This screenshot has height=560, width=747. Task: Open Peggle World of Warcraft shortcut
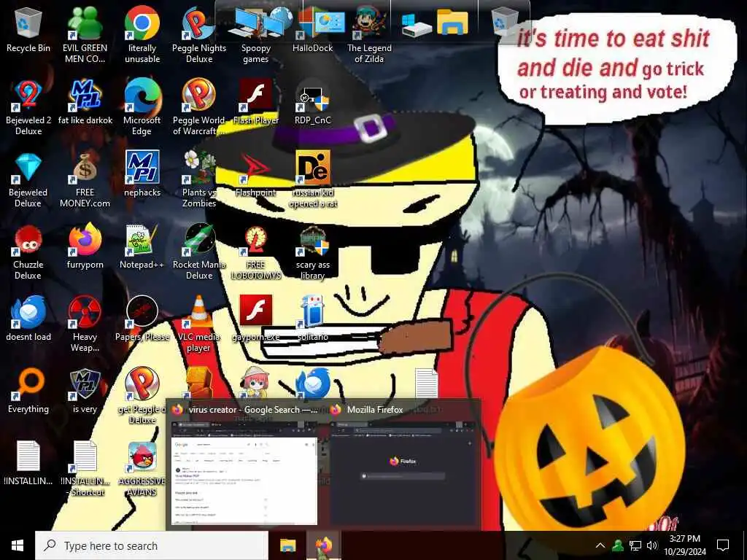[x=199, y=108]
